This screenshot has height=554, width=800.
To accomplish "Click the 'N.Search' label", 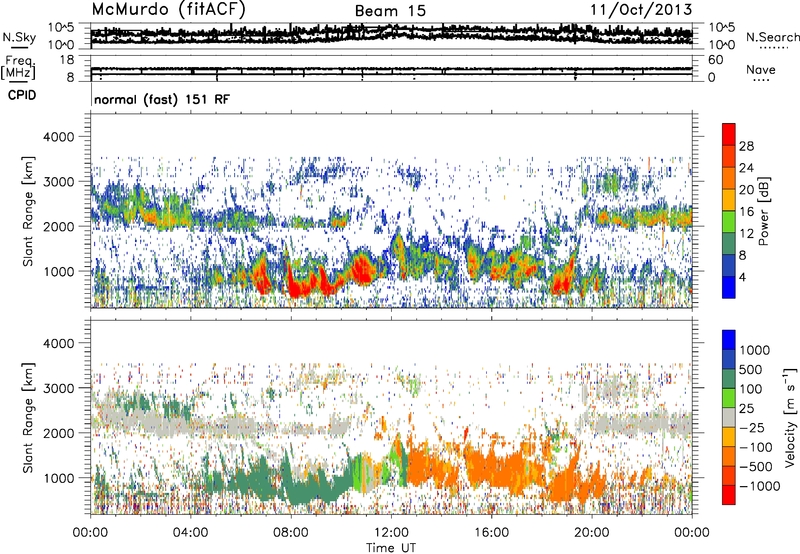I will pyautogui.click(x=772, y=37).
